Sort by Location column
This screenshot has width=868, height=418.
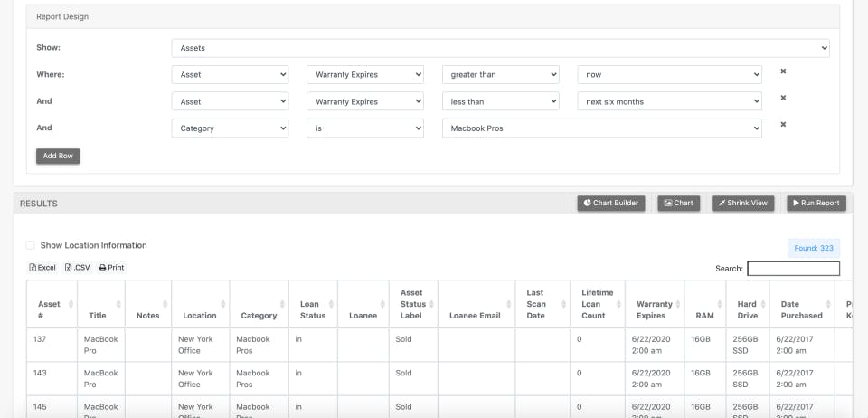click(x=201, y=304)
